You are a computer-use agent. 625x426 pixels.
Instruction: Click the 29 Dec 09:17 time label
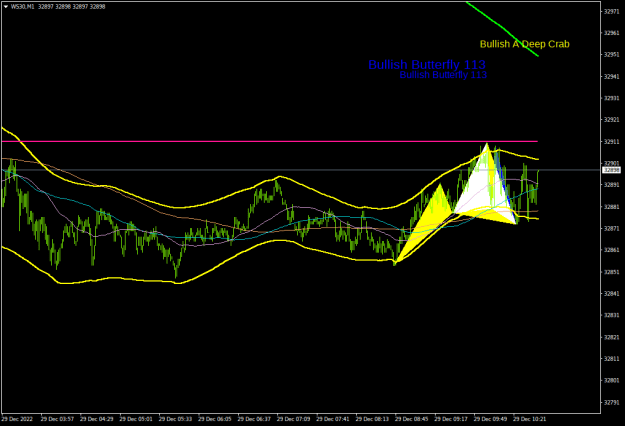click(x=451, y=419)
